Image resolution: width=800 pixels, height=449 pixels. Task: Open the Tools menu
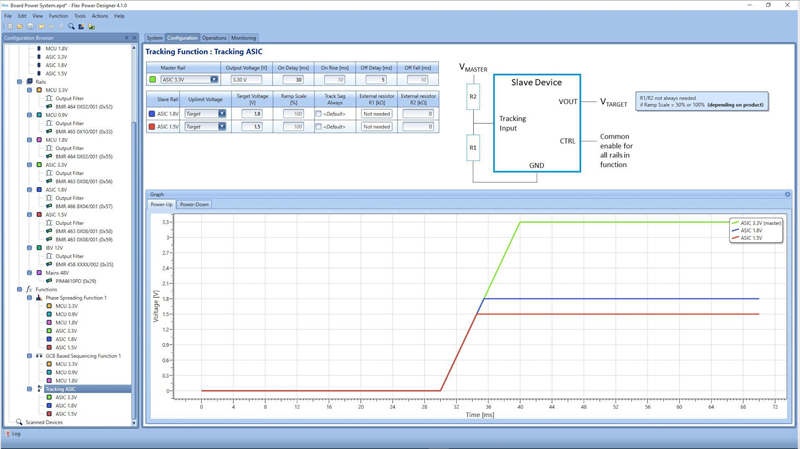pyautogui.click(x=80, y=16)
